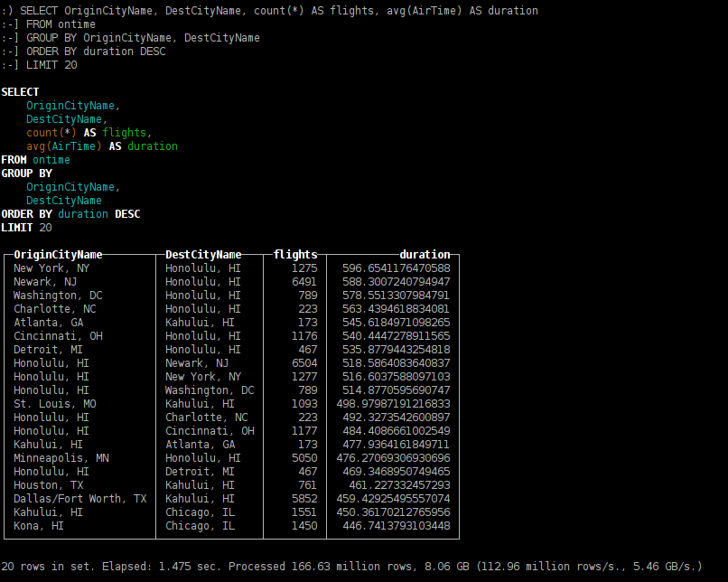728x582 pixels.
Task: Click flights value 5852
Action: 304,498
